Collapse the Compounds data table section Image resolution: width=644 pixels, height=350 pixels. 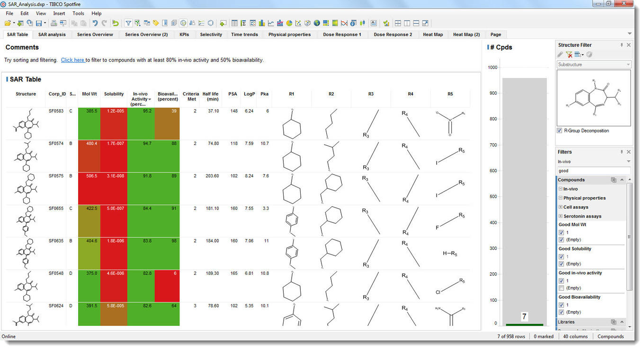622,180
